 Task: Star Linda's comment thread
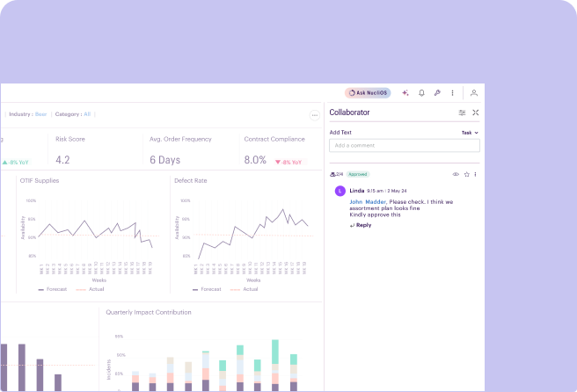pyautogui.click(x=466, y=174)
